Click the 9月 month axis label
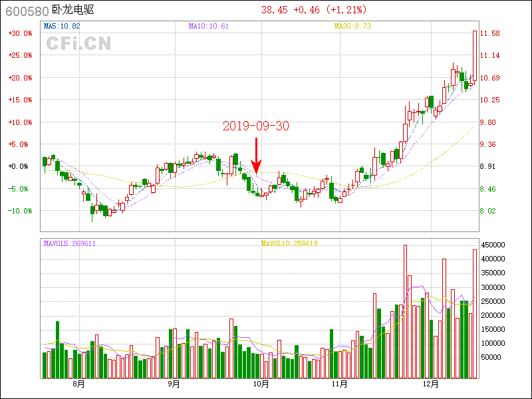This screenshot has width=532, height=399. tap(174, 384)
